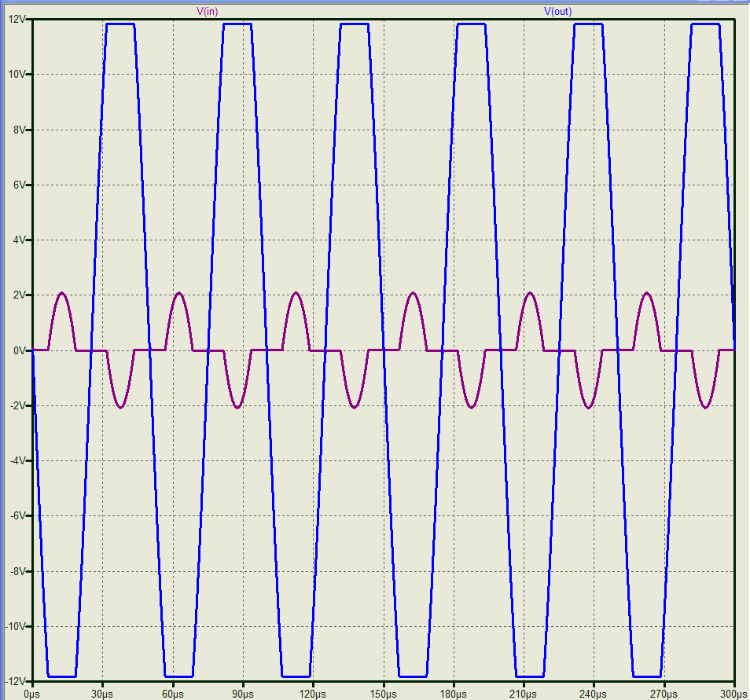The width and height of the screenshot is (750, 700).
Task: Select the V(out) trace label
Action: coord(557,12)
